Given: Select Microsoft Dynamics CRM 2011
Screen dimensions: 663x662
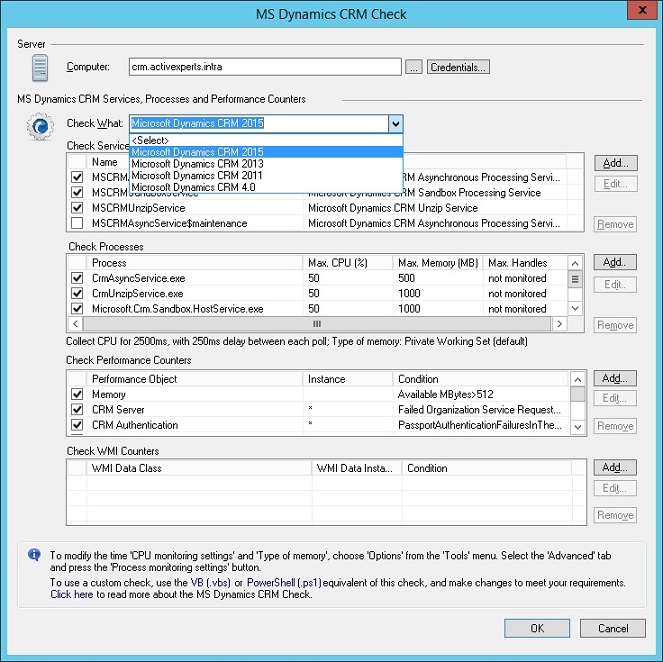Looking at the screenshot, I should tap(266, 175).
